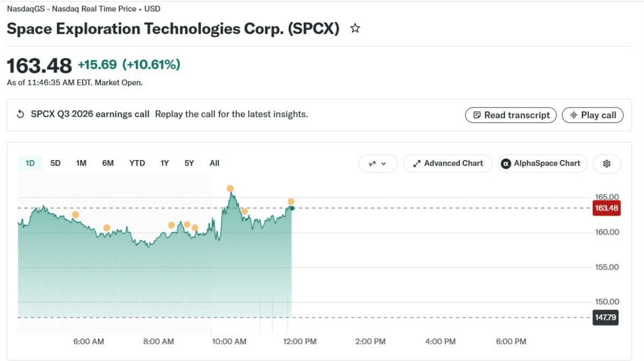Click 'Replay the call for the latest insights.'

231,114
